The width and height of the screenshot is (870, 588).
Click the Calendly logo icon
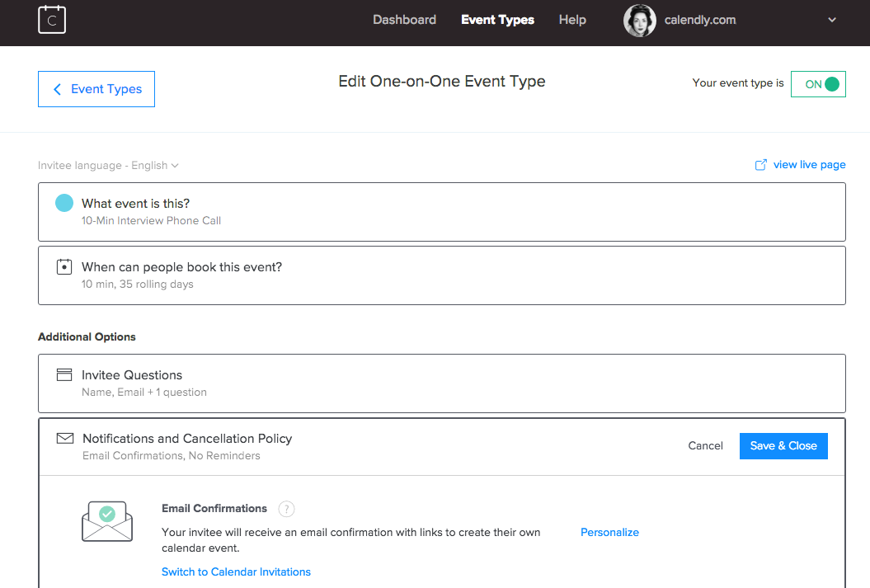[51, 20]
